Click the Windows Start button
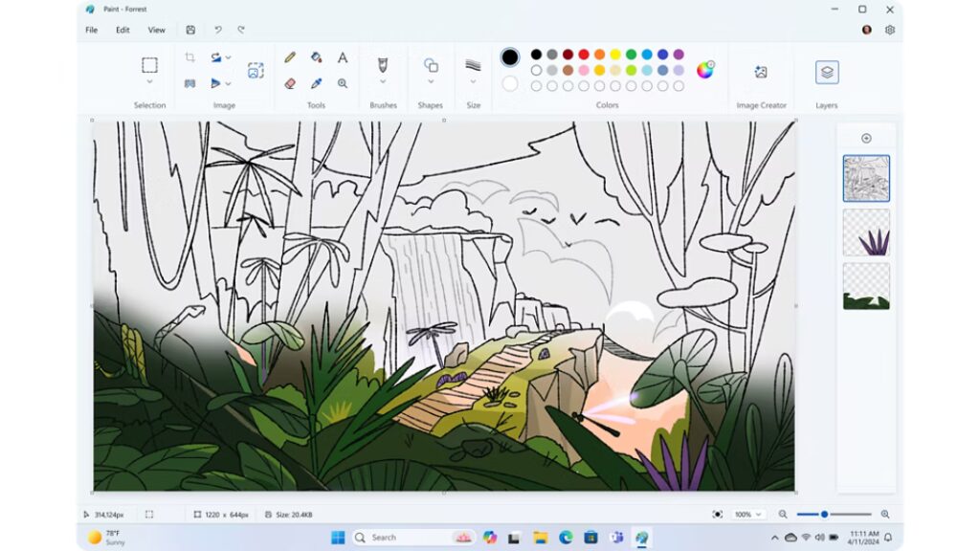This screenshot has height=551, width=980. point(338,538)
